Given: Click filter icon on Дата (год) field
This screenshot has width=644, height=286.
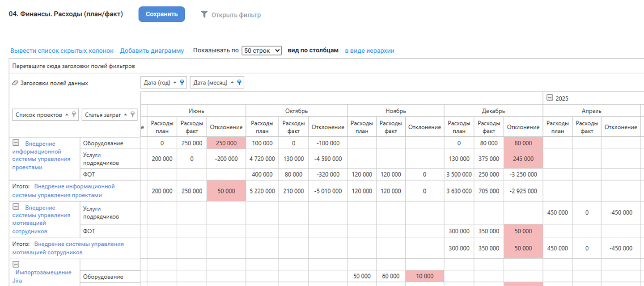Looking at the screenshot, I should click(182, 83).
